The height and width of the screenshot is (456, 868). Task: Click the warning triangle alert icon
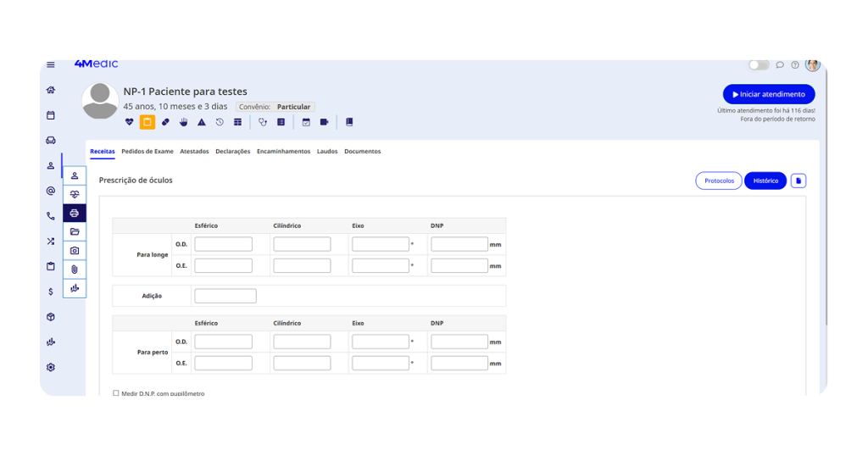[x=202, y=122]
